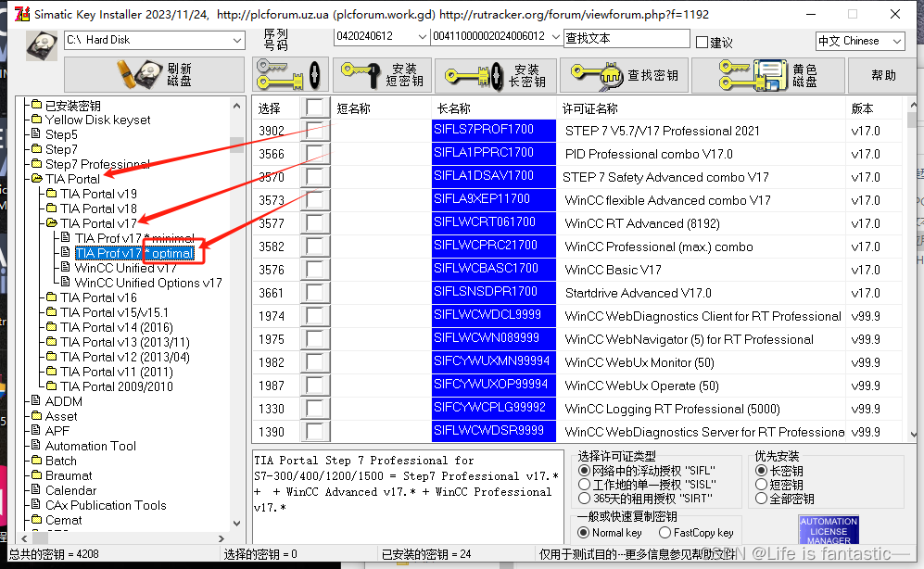Open the C:\ Hard Disk drive dropdown
The image size is (924, 569).
point(237,40)
